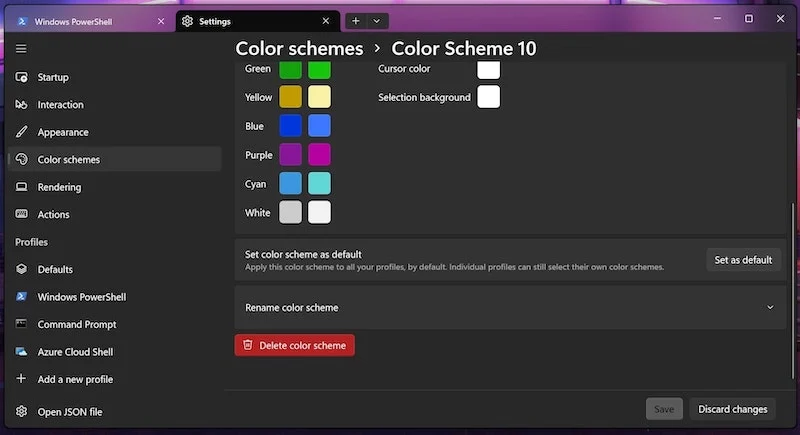Click the trash icon on Delete button
This screenshot has width=800, height=435.
(x=248, y=345)
